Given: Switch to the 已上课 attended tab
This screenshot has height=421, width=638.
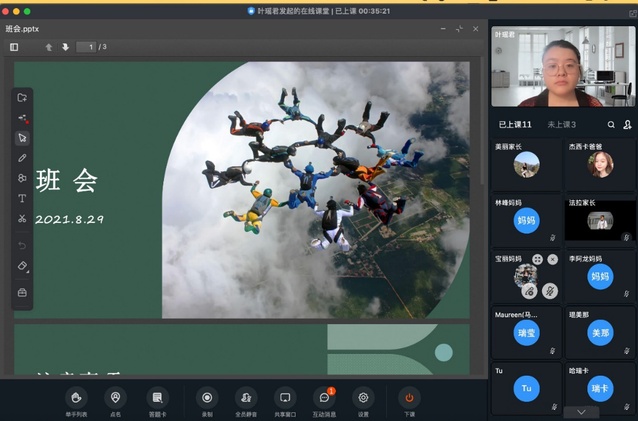Looking at the screenshot, I should click(x=516, y=125).
